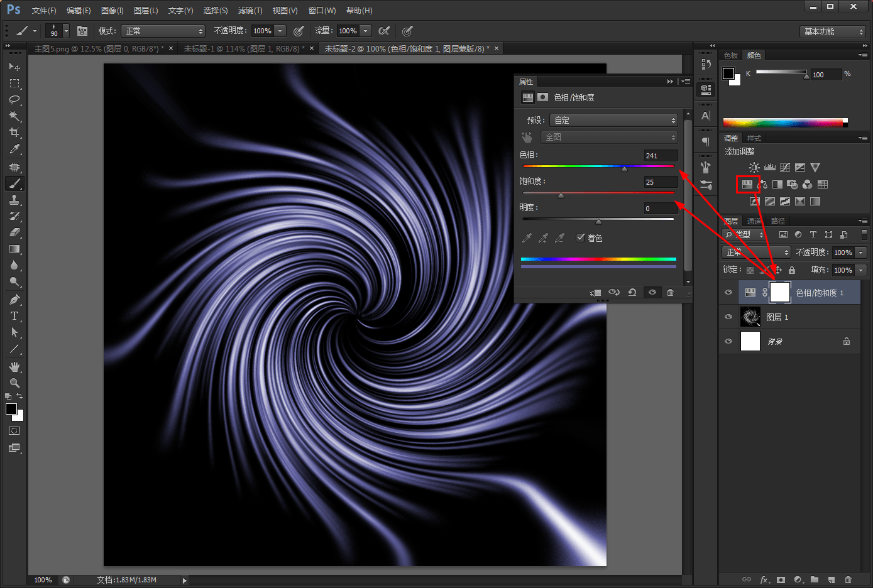Select the Horizontal Type tool
The image size is (873, 588).
tap(14, 316)
